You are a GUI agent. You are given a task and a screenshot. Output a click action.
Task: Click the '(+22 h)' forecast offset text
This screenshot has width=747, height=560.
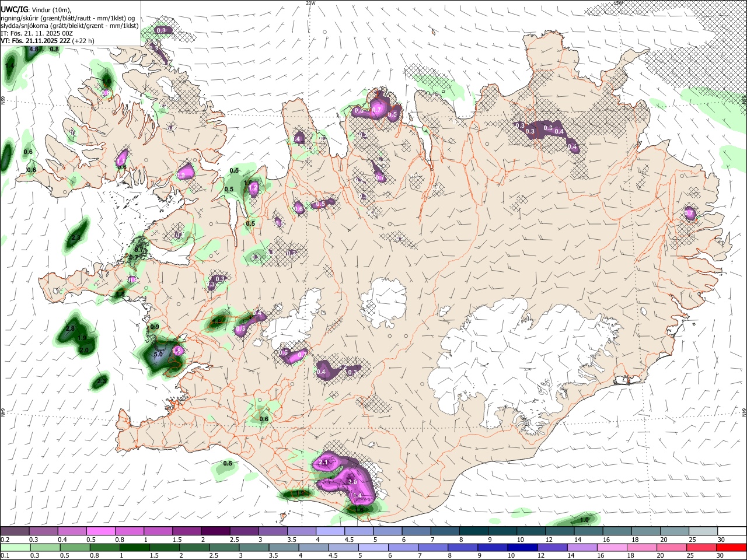83,41
